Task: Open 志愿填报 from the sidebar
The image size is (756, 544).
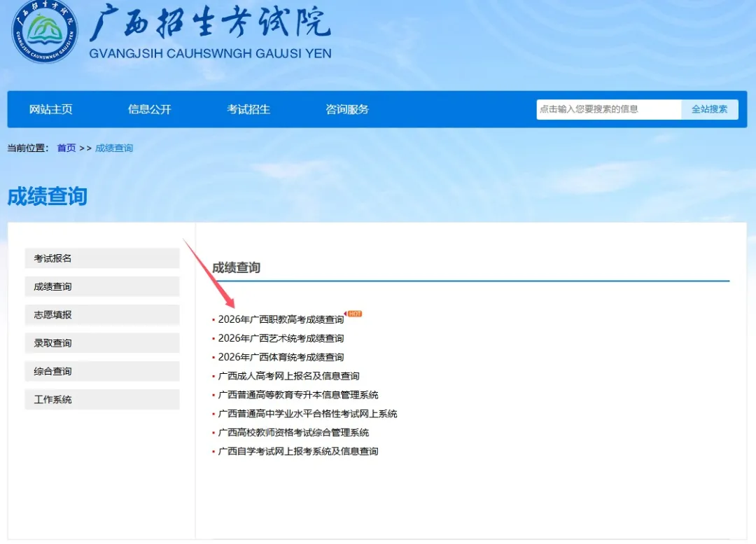Action: pyautogui.click(x=102, y=315)
